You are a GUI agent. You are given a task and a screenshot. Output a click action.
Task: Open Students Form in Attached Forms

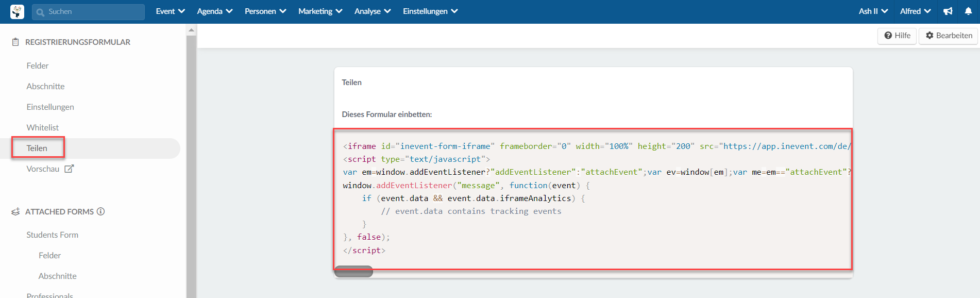52,235
